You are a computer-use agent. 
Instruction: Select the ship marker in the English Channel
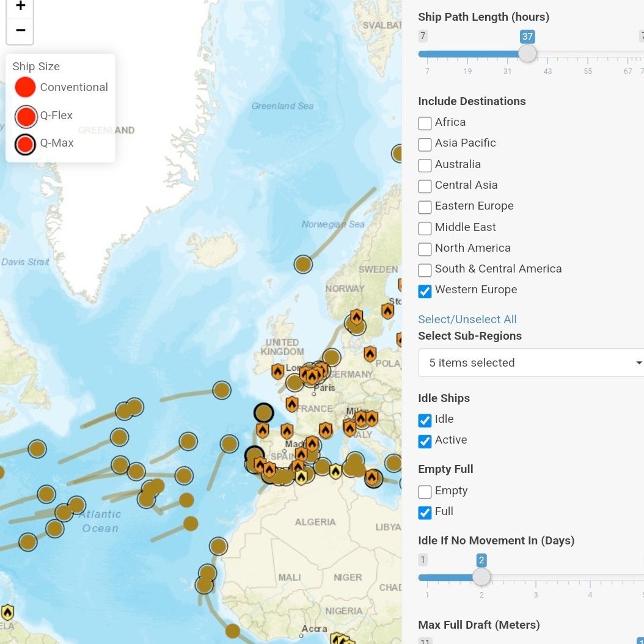tap(295, 382)
